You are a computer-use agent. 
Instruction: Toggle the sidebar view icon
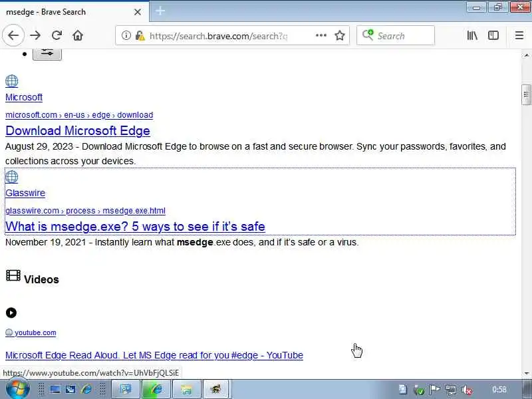[493, 35]
